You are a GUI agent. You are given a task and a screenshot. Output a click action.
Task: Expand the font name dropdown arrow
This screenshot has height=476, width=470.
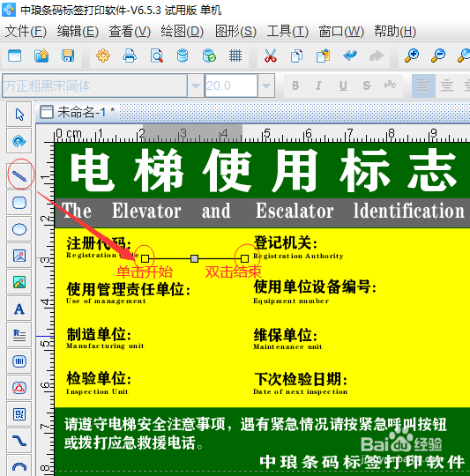(196, 86)
